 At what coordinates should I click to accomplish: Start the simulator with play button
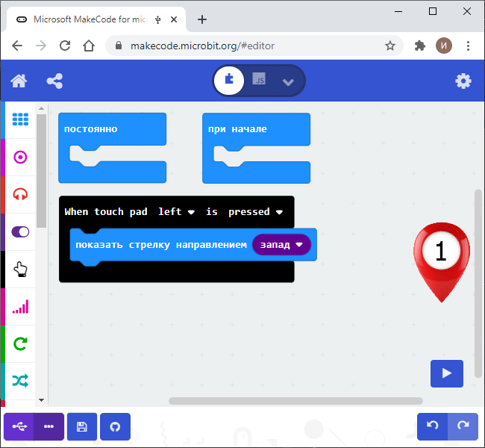[x=447, y=373]
